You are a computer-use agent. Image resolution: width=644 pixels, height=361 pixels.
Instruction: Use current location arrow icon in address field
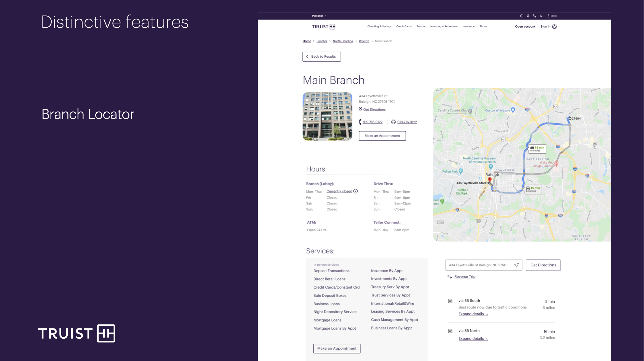click(516, 265)
